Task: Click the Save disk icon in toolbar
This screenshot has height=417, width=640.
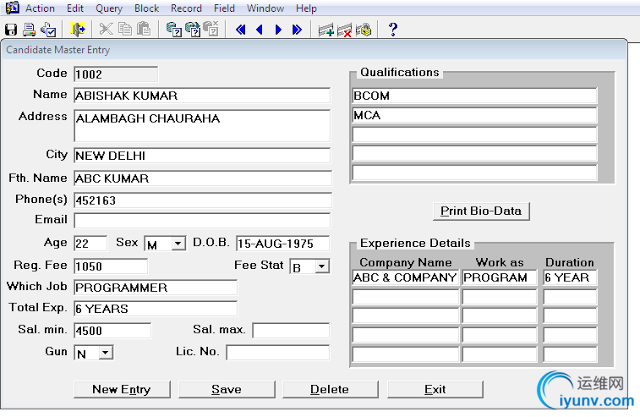Action: pyautogui.click(x=12, y=29)
